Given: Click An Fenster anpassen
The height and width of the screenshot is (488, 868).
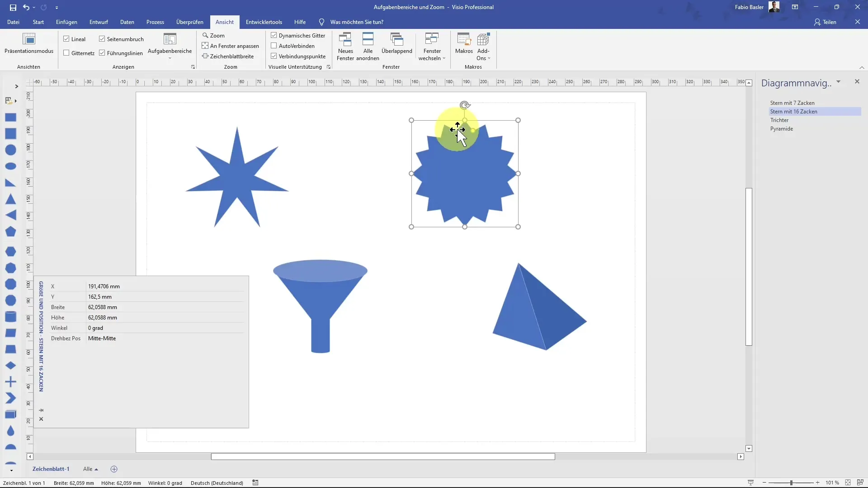Looking at the screenshot, I should click(x=231, y=46).
